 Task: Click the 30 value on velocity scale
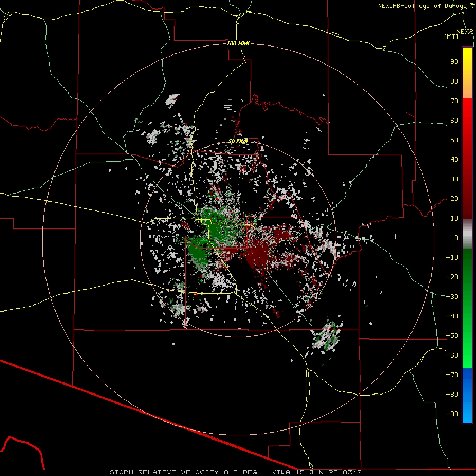pos(454,179)
